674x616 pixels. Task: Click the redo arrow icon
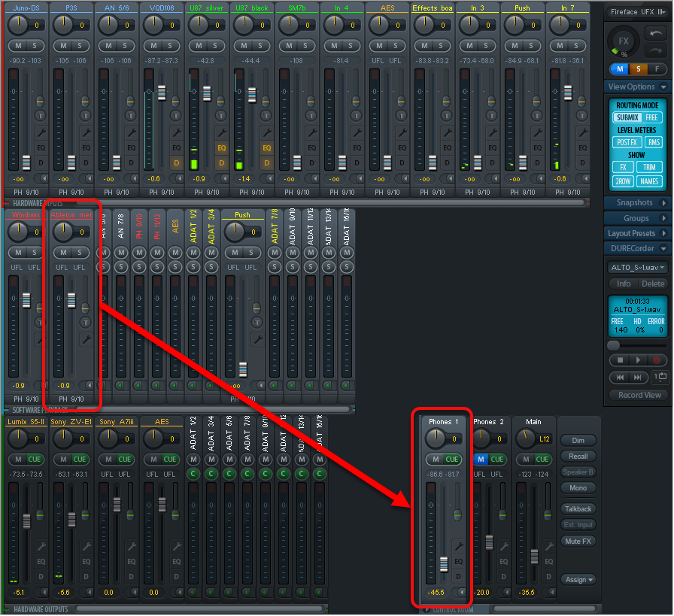point(655,50)
